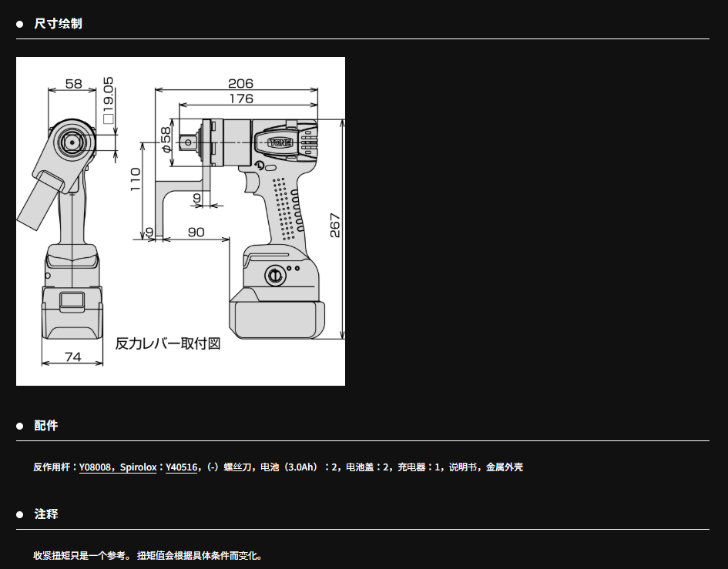Viewport: 728px width, 569px height.
Task: Click the 206 overall length dimension
Action: coord(240,83)
